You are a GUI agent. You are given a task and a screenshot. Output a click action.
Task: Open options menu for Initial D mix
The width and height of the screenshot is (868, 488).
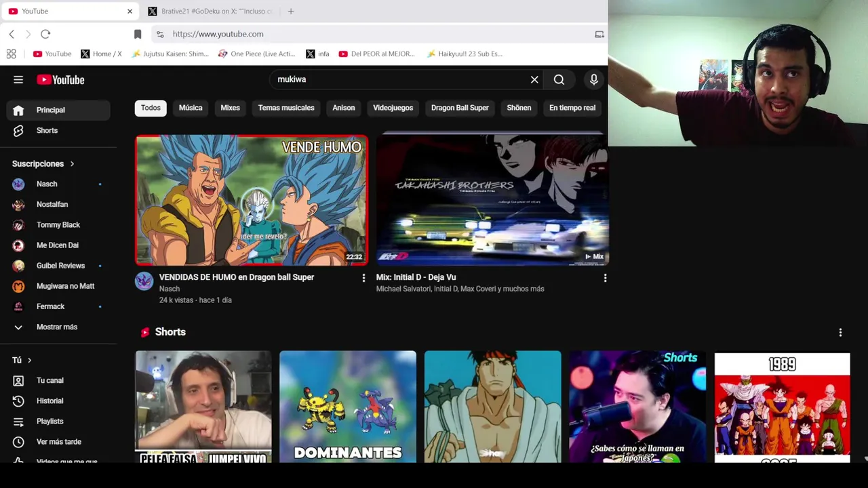pyautogui.click(x=605, y=278)
